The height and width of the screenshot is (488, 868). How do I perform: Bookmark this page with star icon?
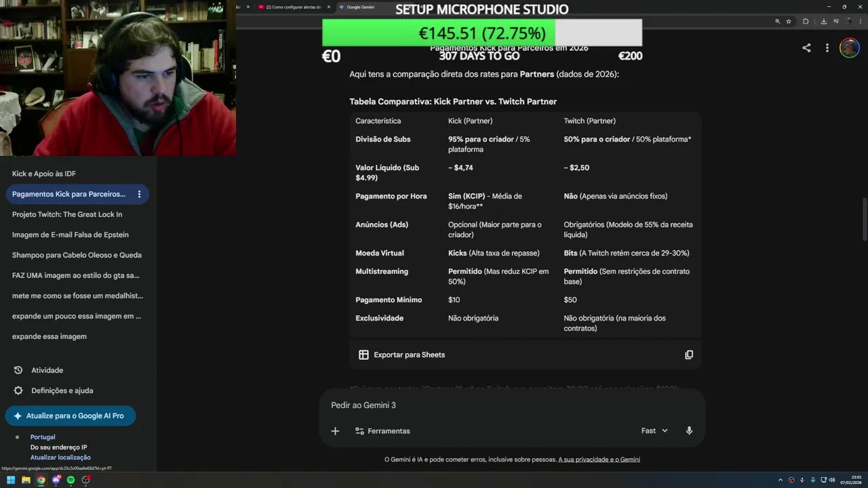789,22
